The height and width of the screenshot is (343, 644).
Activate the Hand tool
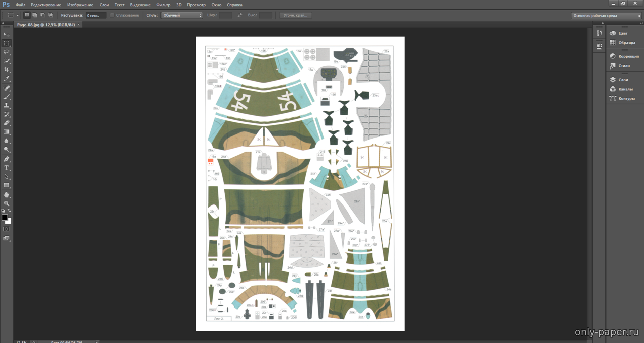tap(7, 194)
